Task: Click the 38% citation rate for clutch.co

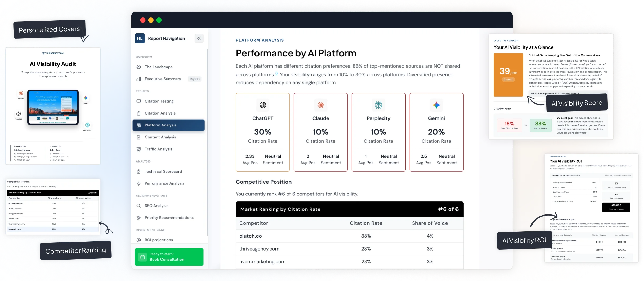Action: coord(366,236)
